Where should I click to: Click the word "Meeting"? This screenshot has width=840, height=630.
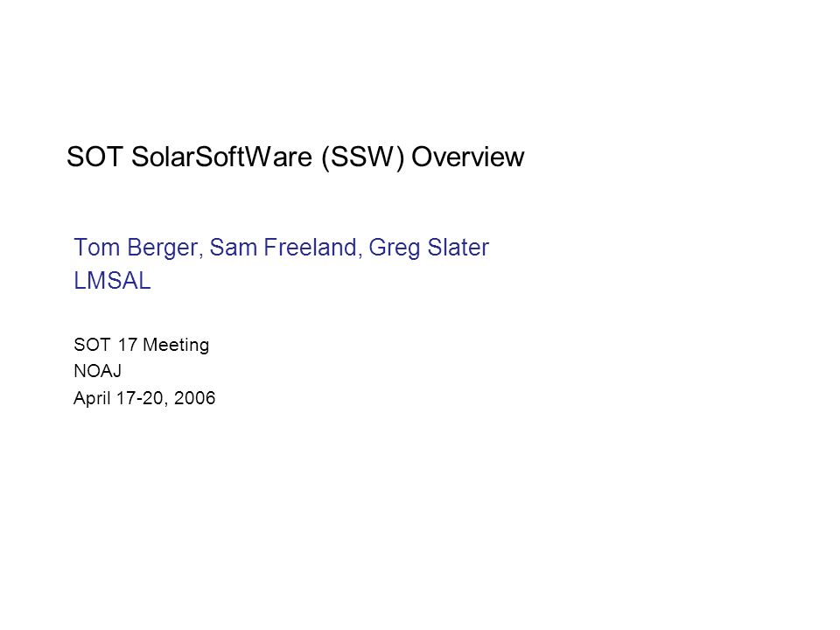coord(176,346)
